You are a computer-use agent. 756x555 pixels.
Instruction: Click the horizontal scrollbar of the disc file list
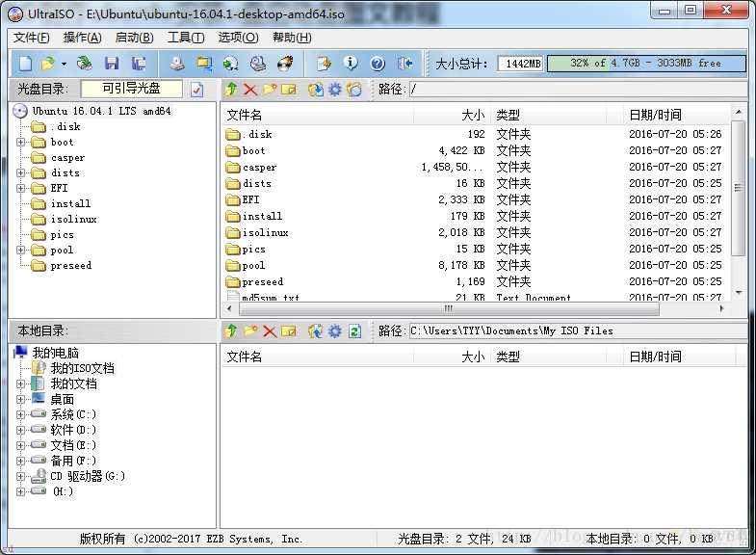pos(475,308)
